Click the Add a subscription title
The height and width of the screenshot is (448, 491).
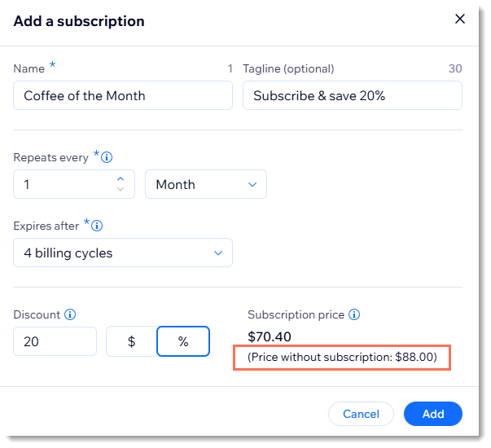pos(79,21)
